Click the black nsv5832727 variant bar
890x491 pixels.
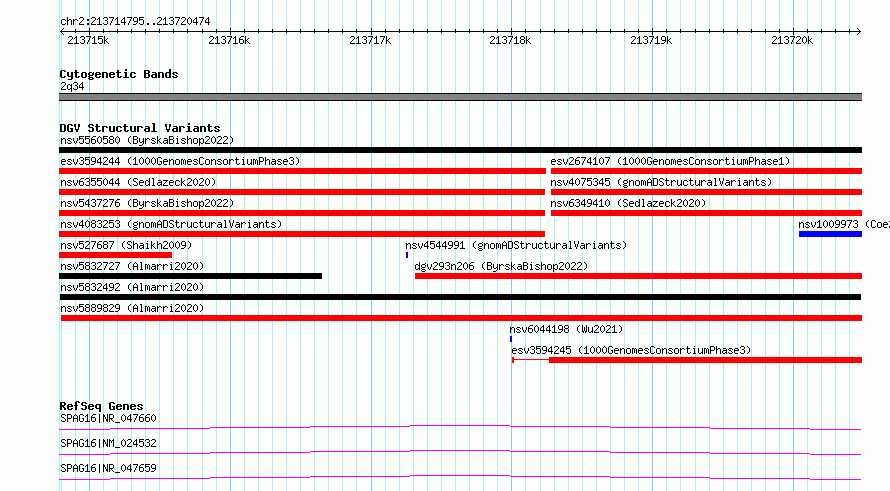(190, 276)
